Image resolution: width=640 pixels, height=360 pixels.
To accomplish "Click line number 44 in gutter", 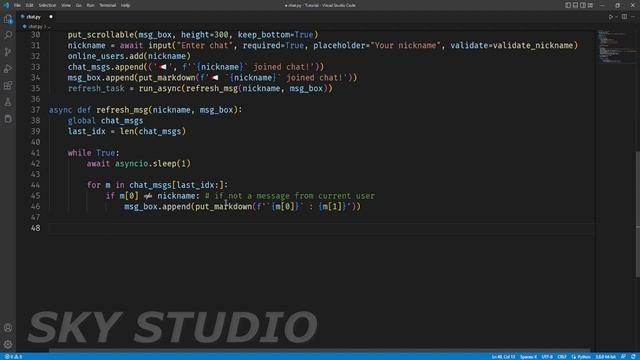I will [x=36, y=185].
